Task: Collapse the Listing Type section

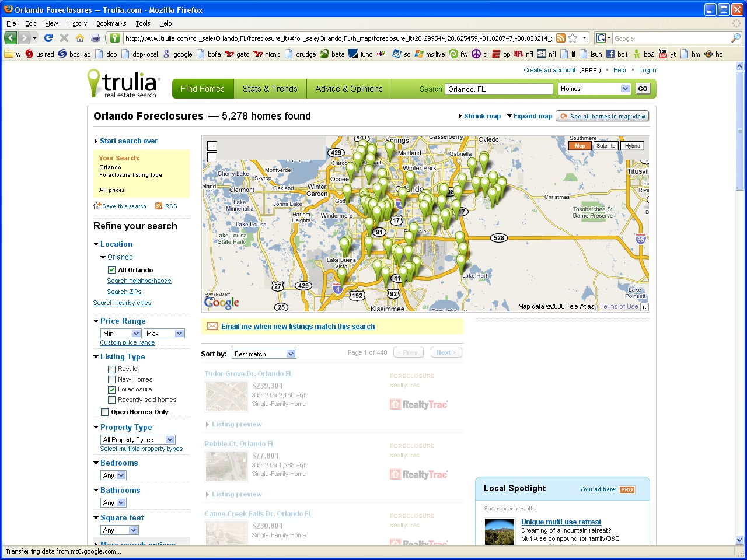Action: [96, 357]
